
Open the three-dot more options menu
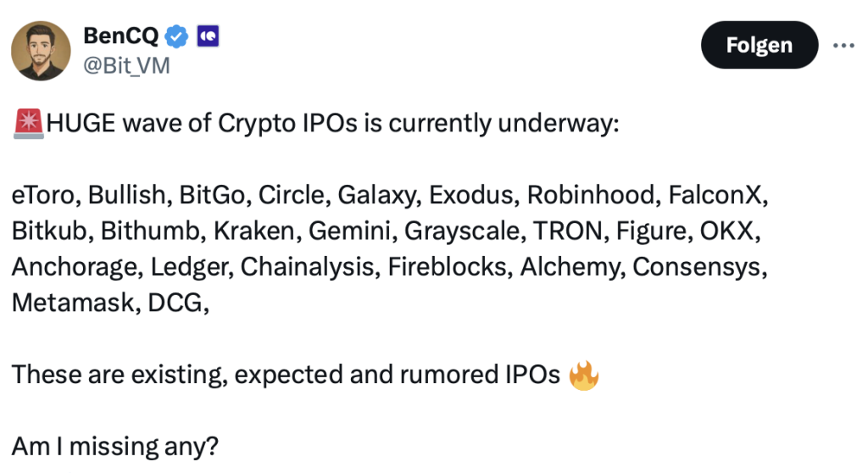point(843,46)
